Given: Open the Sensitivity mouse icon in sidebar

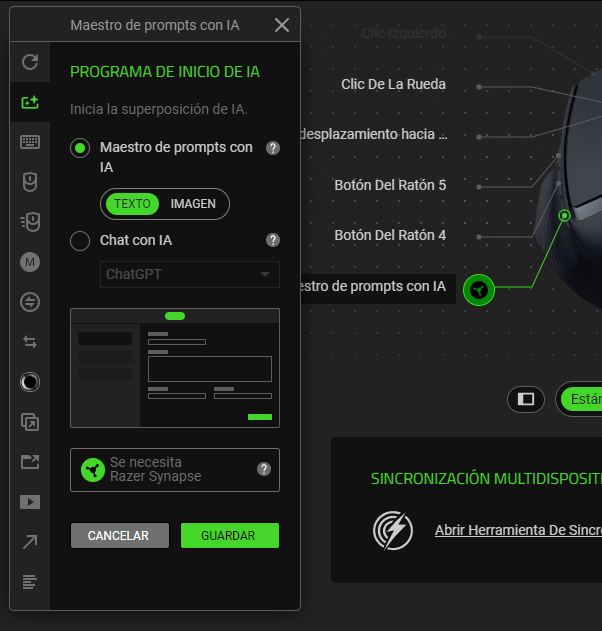Looking at the screenshot, I should coord(30,222).
